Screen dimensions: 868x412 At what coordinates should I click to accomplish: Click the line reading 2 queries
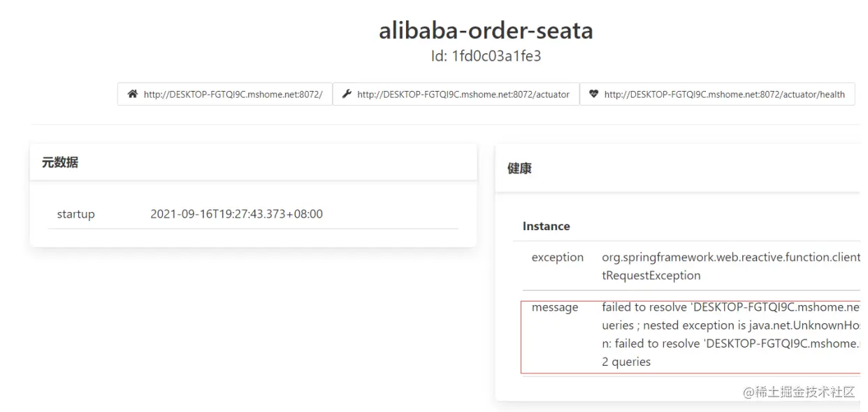point(625,362)
